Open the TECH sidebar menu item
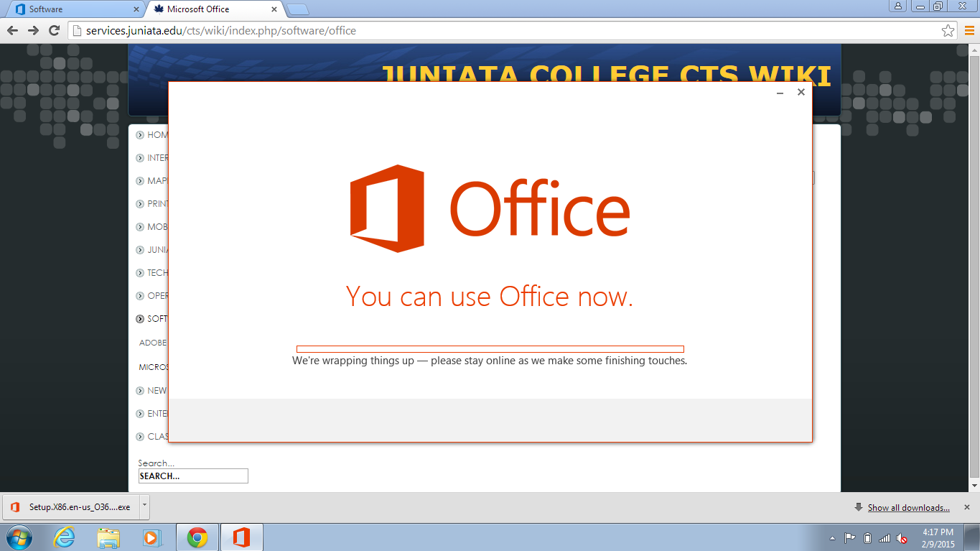 point(158,273)
